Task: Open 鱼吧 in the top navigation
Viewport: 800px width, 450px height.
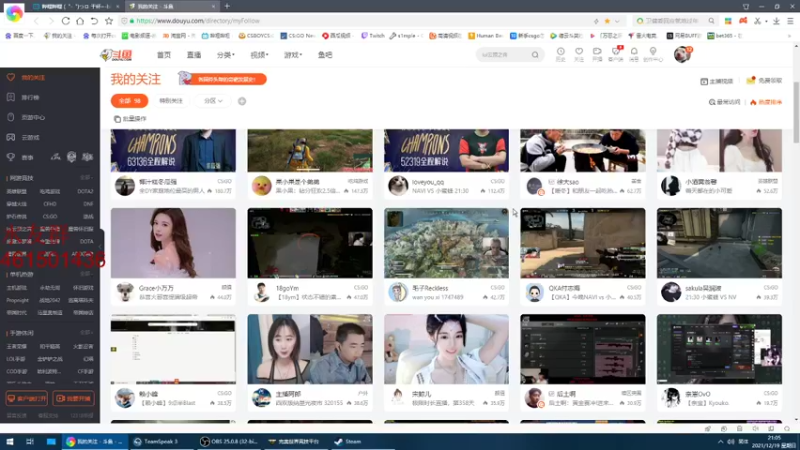Action: (x=325, y=55)
